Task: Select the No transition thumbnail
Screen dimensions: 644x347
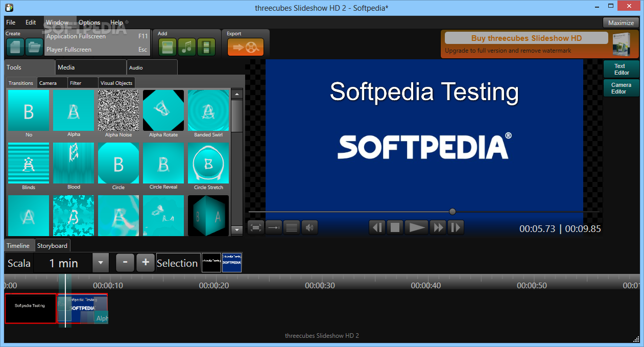Action: (x=29, y=110)
